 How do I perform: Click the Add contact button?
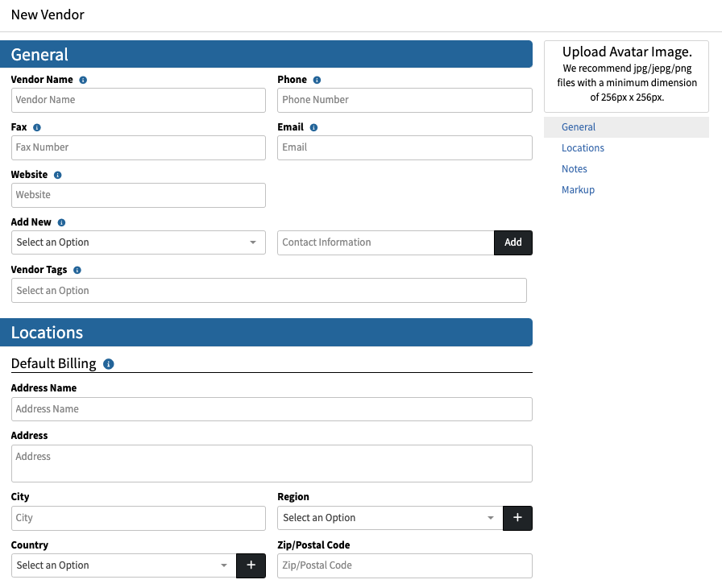pos(513,242)
